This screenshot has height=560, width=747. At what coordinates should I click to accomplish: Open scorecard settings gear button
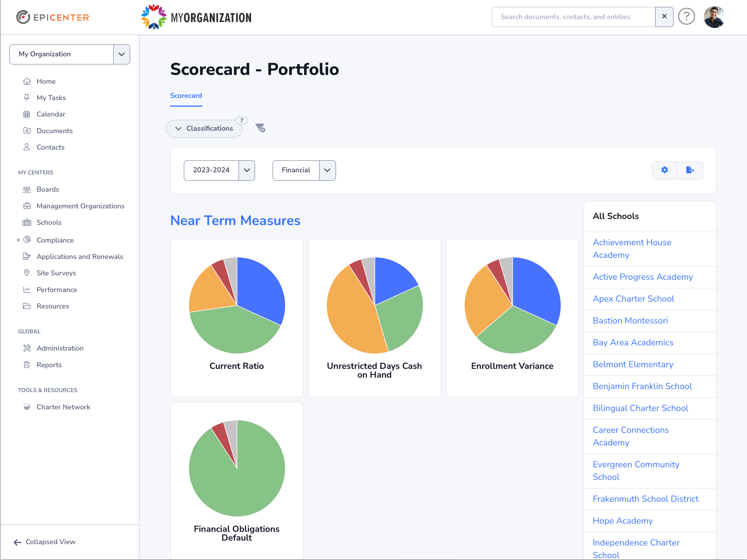pos(664,170)
